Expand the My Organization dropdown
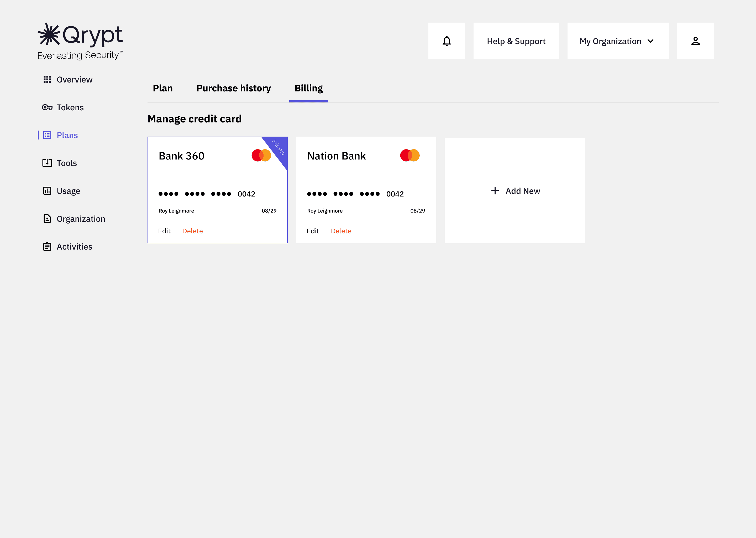This screenshot has height=538, width=756. (x=617, y=41)
